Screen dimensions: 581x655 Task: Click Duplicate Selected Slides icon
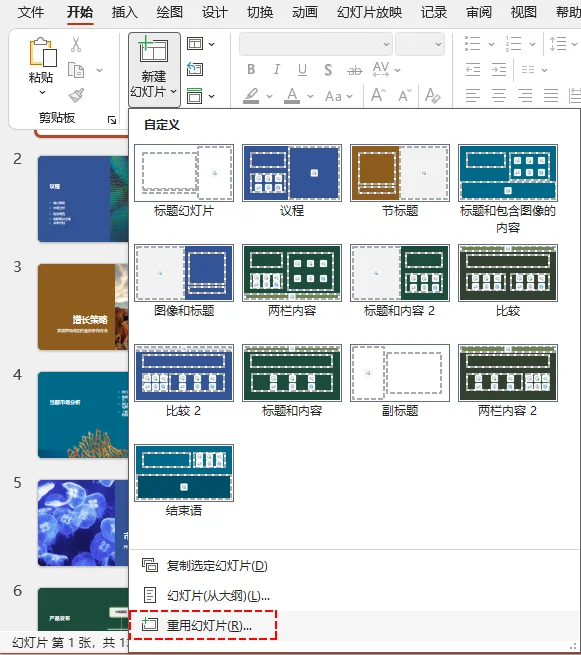pos(150,565)
